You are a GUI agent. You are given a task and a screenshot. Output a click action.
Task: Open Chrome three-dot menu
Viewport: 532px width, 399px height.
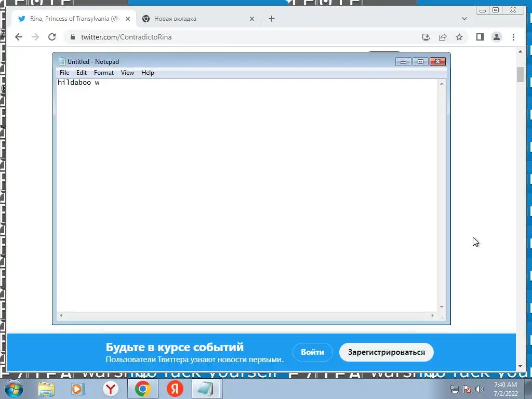[513, 37]
